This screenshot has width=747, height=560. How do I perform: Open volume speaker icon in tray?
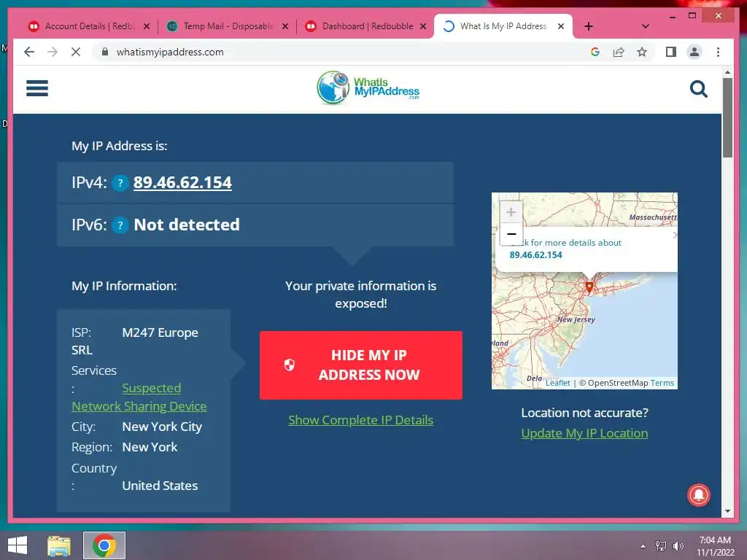(678, 546)
